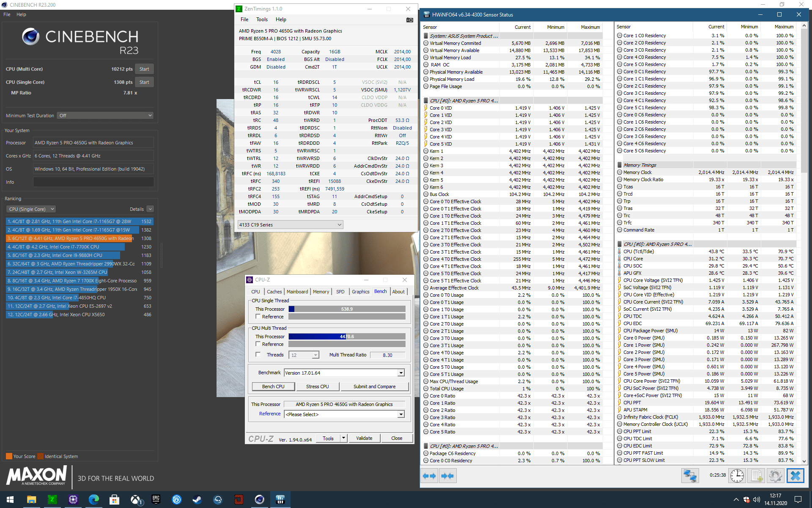Switch to CPU-Z Mainboard tab
The height and width of the screenshot is (508, 812).
coord(297,292)
